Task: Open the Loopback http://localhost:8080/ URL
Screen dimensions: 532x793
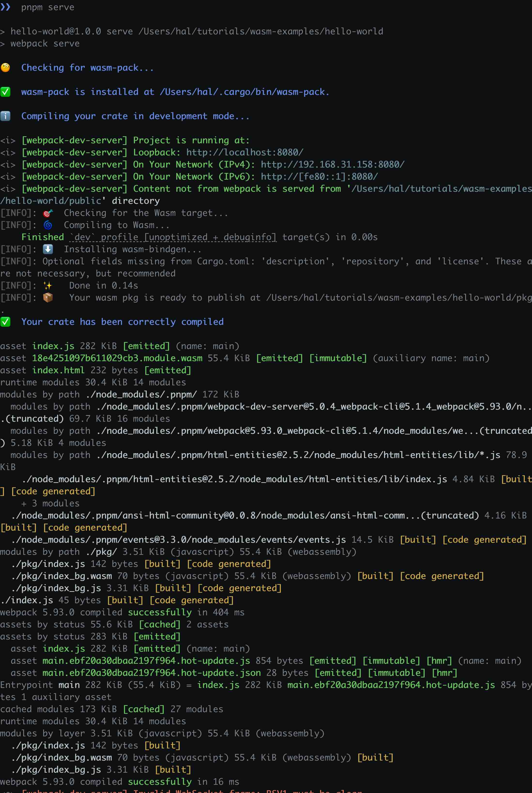Action: click(x=245, y=152)
